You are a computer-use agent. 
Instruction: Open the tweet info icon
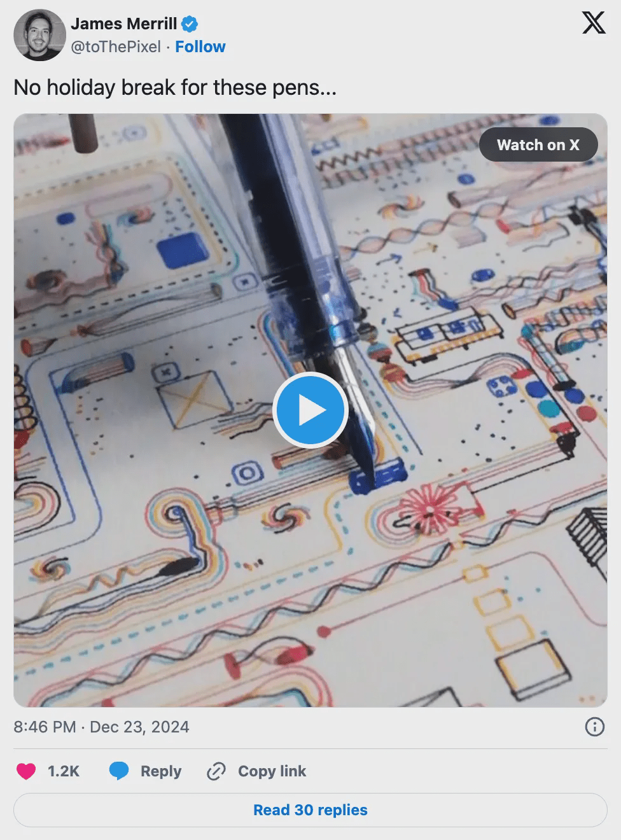point(594,727)
